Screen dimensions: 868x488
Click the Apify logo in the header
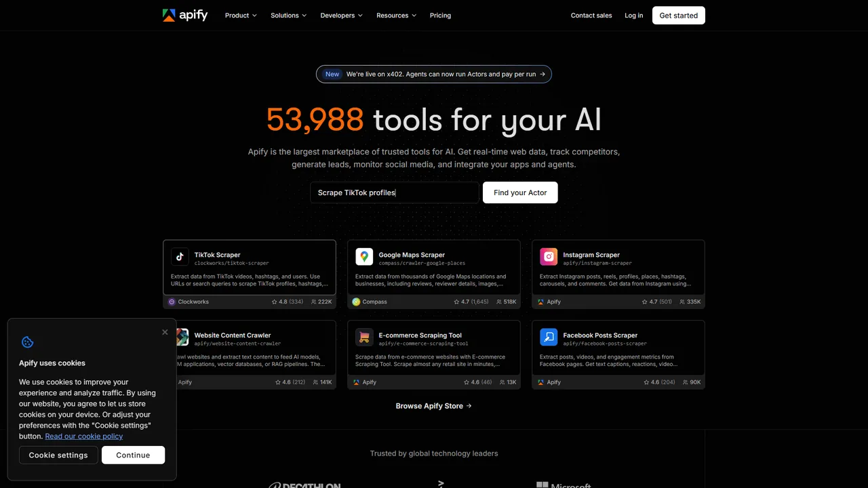(185, 15)
